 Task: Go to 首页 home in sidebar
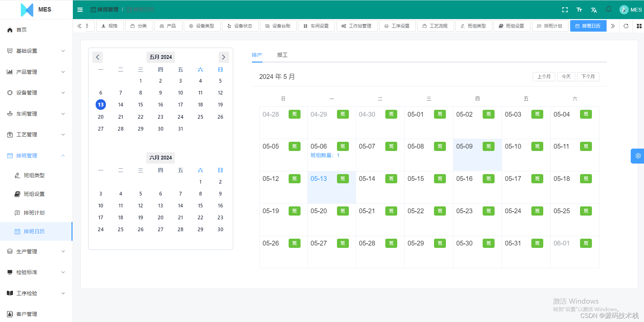[36, 30]
